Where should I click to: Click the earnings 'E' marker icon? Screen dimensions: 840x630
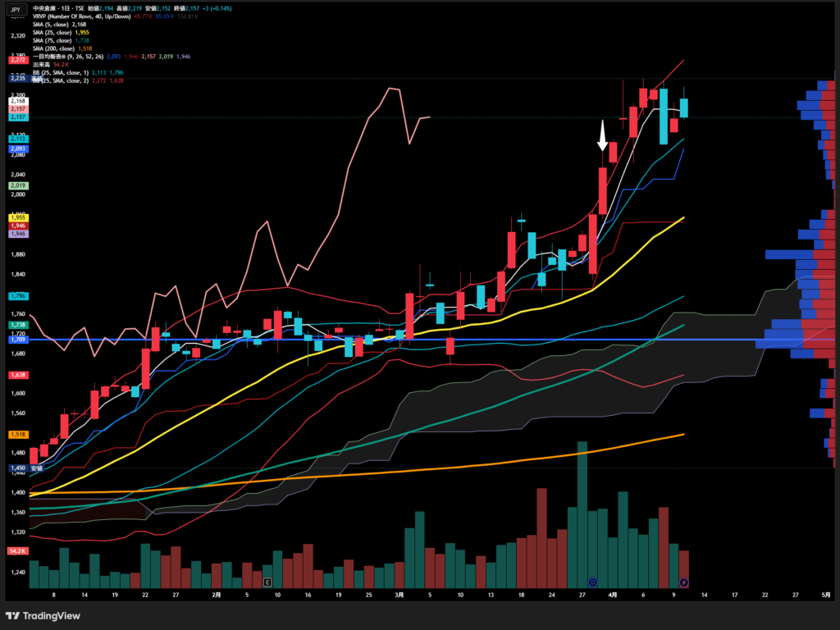pyautogui.click(x=267, y=582)
